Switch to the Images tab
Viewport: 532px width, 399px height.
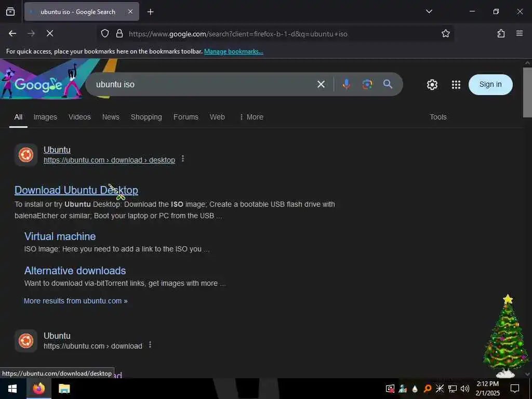click(x=45, y=117)
